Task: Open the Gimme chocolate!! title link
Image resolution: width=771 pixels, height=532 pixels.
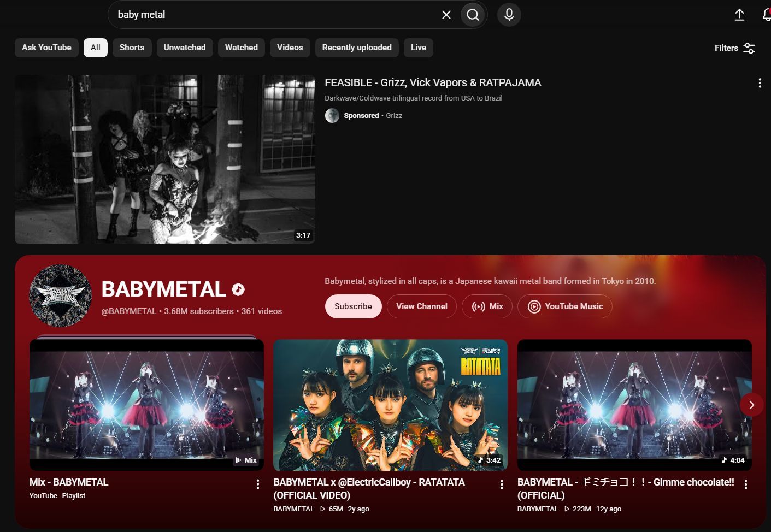Action: [x=626, y=489]
